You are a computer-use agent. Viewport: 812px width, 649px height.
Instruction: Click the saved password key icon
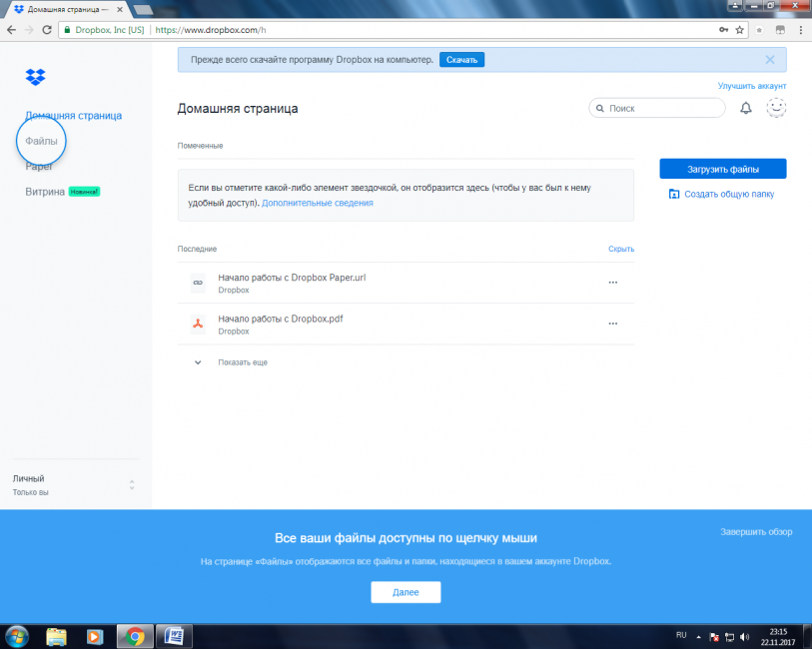coord(723,30)
